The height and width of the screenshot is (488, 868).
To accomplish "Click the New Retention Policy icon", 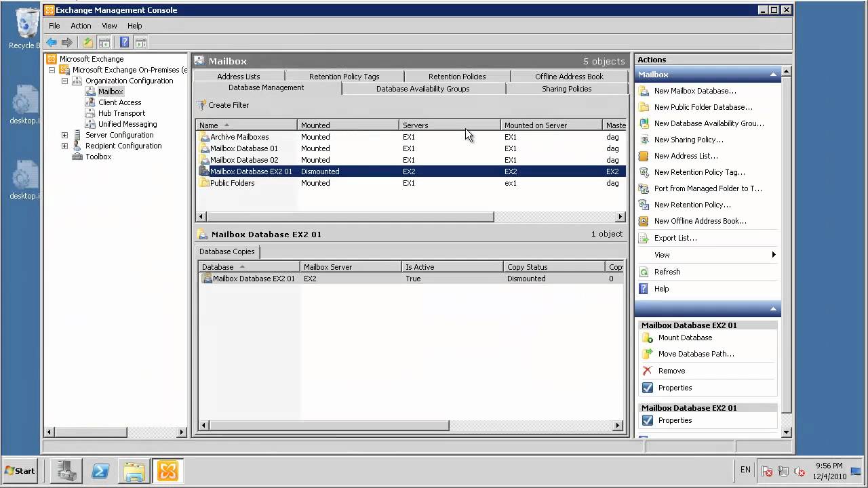I will 644,205.
